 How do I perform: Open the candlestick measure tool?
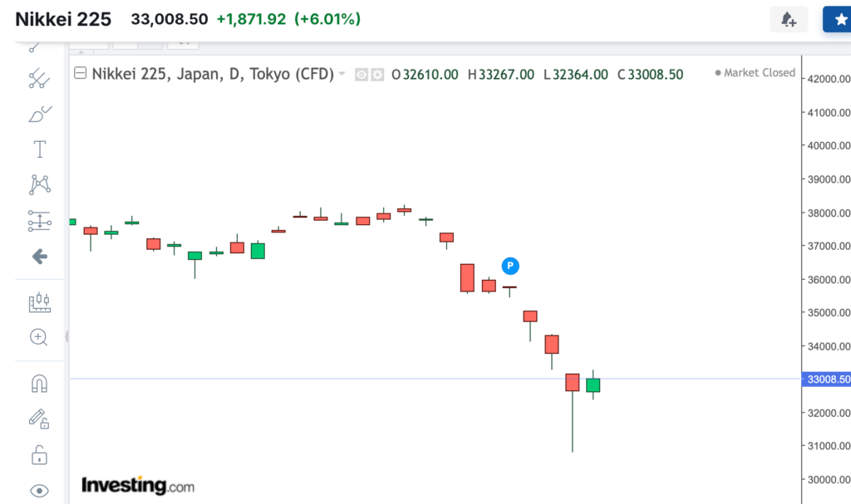[x=39, y=302]
